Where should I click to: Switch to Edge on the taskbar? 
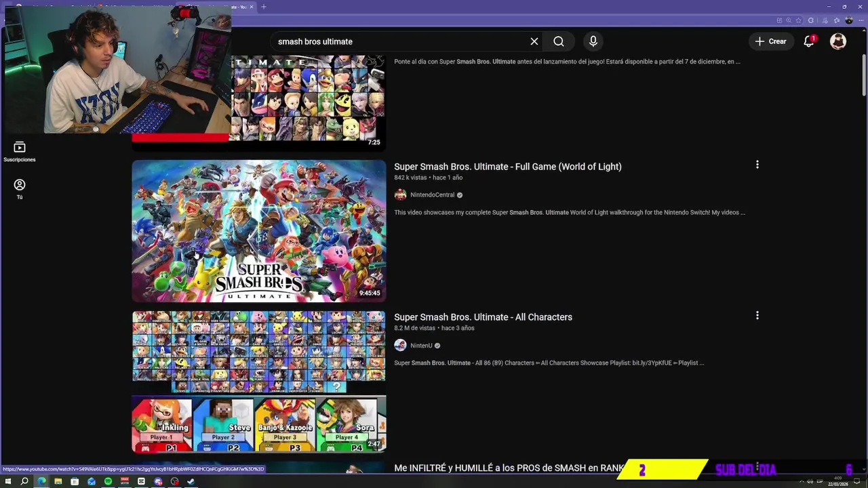pos(41,481)
